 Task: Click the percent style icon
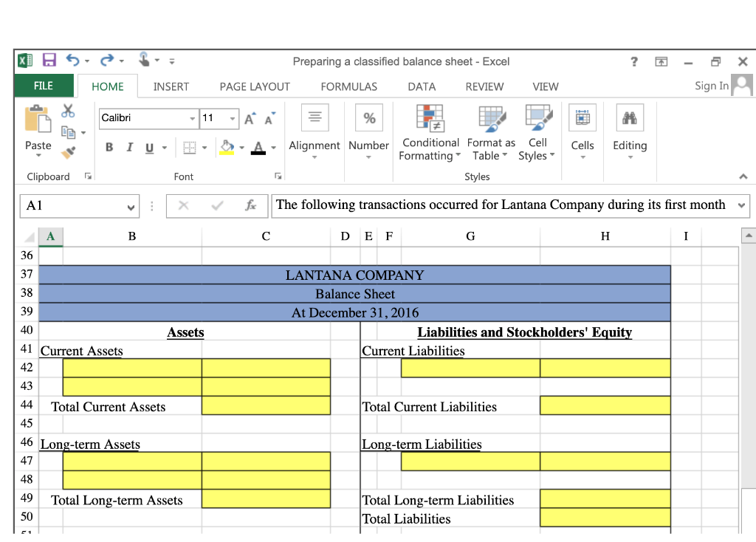pos(368,117)
